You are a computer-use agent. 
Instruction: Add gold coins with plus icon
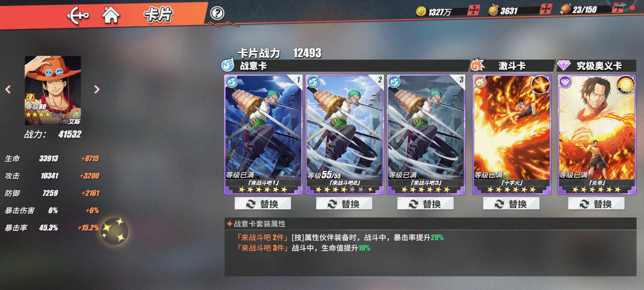(x=474, y=10)
